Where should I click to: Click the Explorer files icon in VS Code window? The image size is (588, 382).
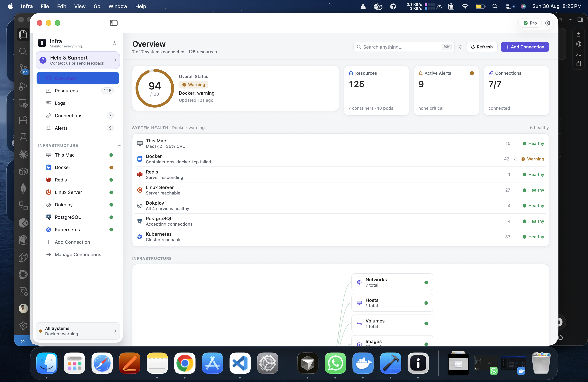23,34
